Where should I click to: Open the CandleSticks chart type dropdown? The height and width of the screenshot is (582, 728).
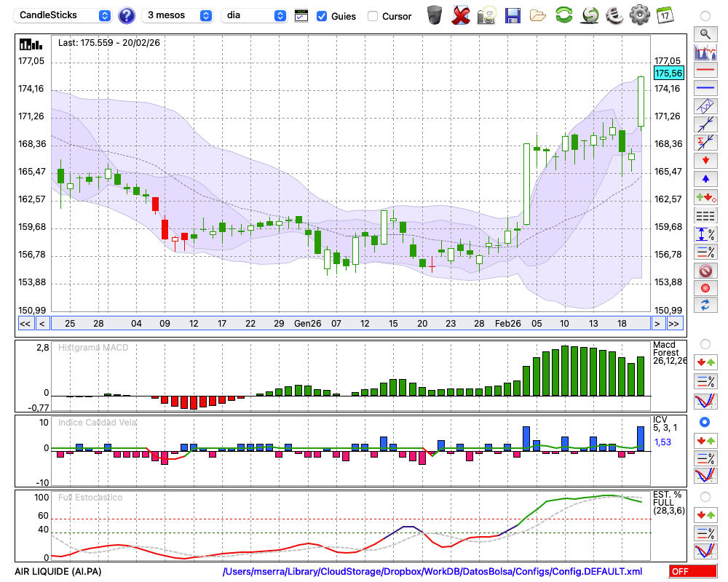coord(64,15)
